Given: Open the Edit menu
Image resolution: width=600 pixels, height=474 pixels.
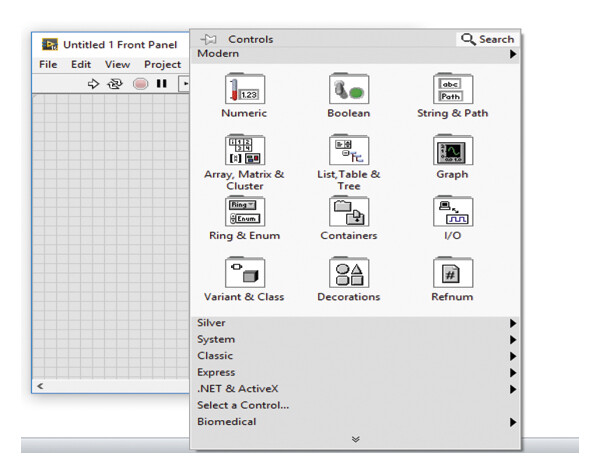Looking at the screenshot, I should (x=81, y=64).
